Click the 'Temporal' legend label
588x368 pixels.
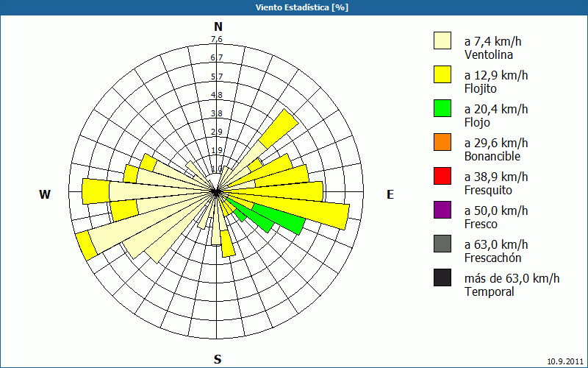(x=490, y=291)
